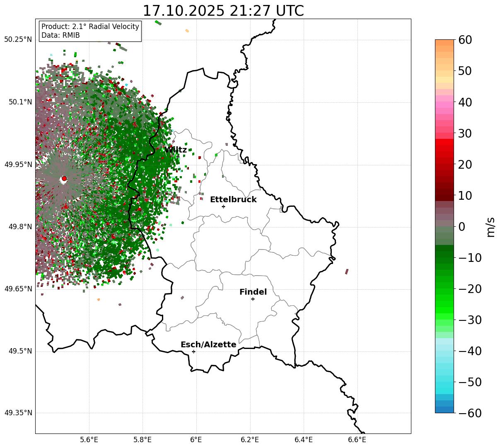Click the −10 value on the colorbar
This screenshot has height=448, width=500.
pos(470,258)
